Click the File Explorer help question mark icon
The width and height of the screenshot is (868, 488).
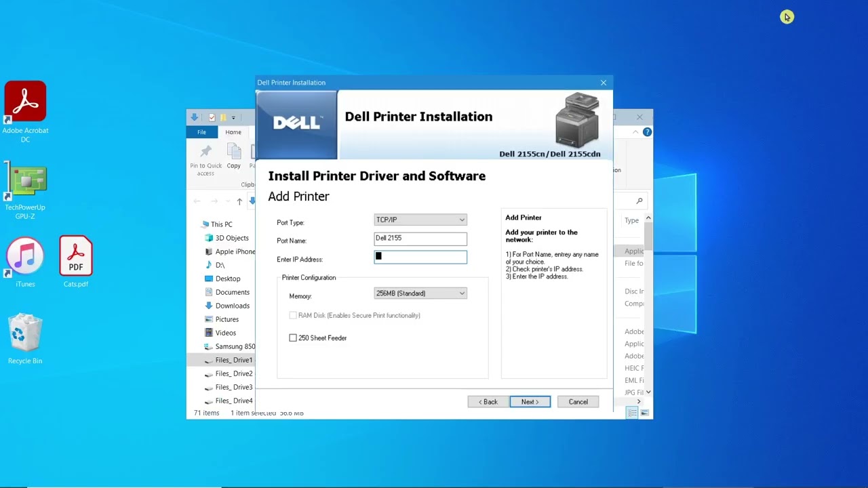647,132
